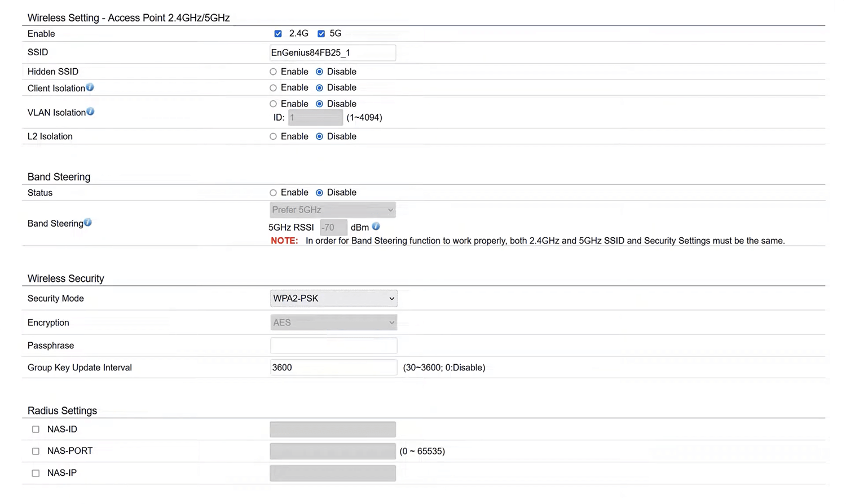Click info icon after 5GHz RSSI dBm

pyautogui.click(x=376, y=227)
